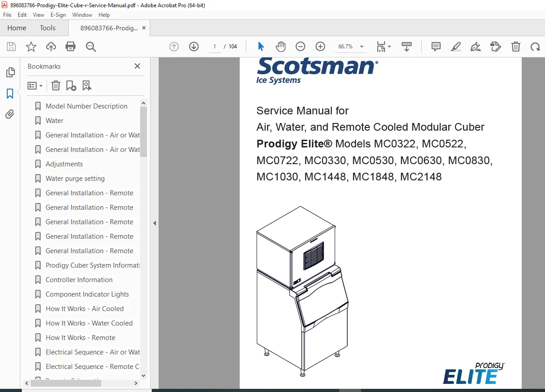The image size is (545, 392).
Task: Go to How It Works - Water Cooled
Action: click(x=89, y=323)
